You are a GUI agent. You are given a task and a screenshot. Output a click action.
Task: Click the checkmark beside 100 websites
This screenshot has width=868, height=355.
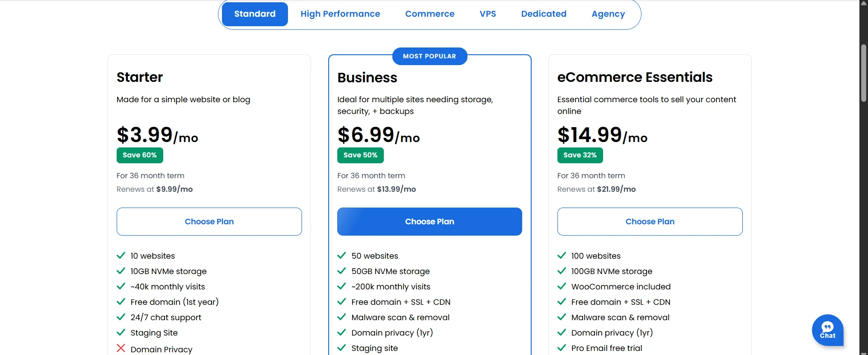point(561,256)
